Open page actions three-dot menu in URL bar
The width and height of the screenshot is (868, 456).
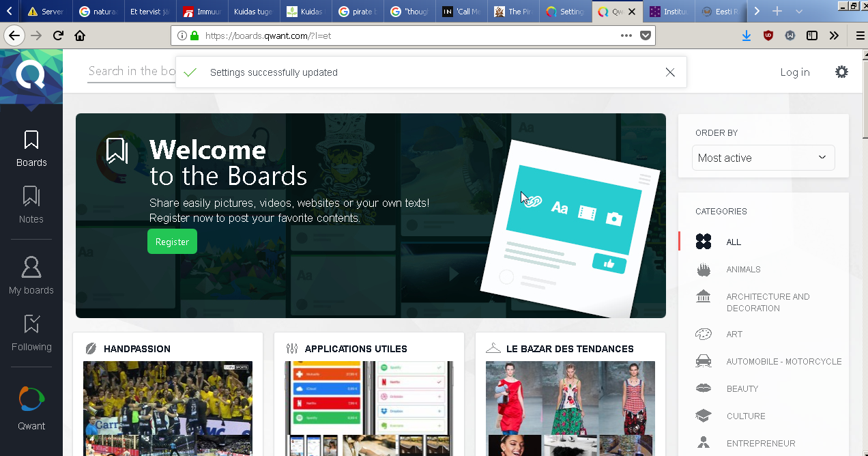[x=626, y=35]
